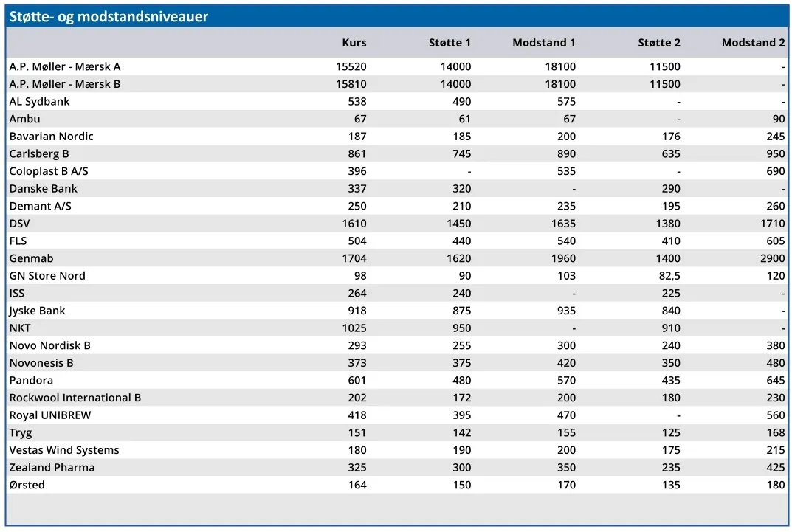Click Tryg's Modstand 2 value 168
Viewport: 792px width, 532px height.
point(776,432)
